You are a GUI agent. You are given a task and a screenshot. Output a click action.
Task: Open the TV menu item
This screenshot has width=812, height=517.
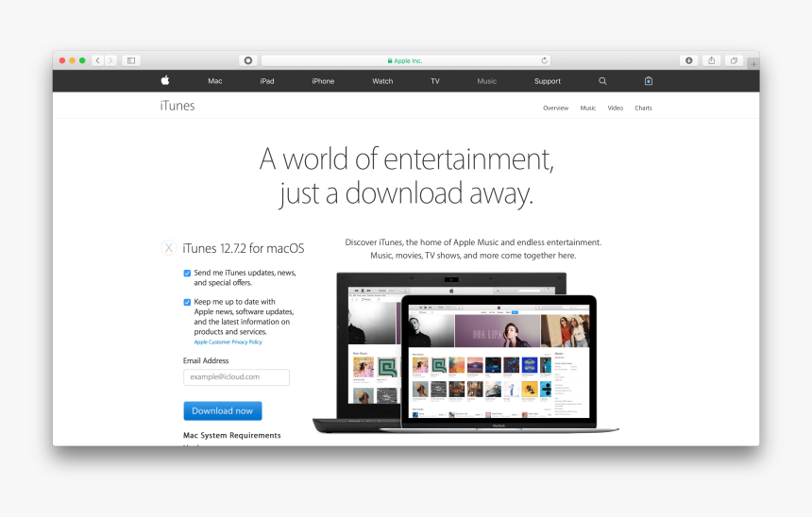(435, 81)
